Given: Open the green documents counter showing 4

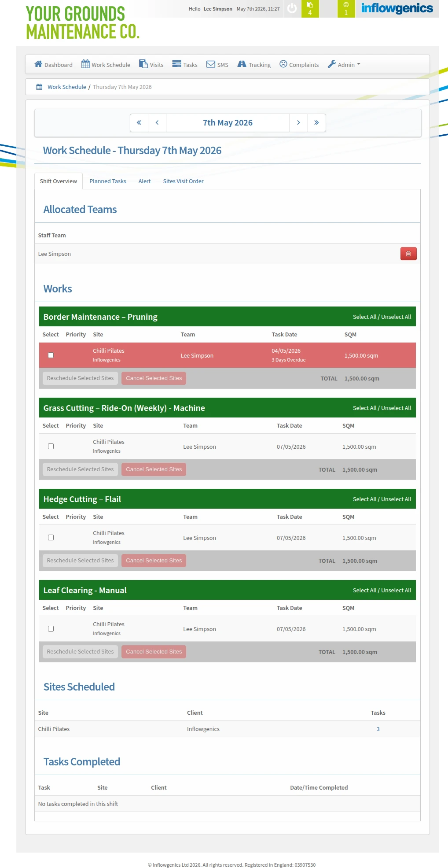Looking at the screenshot, I should tap(310, 8).
